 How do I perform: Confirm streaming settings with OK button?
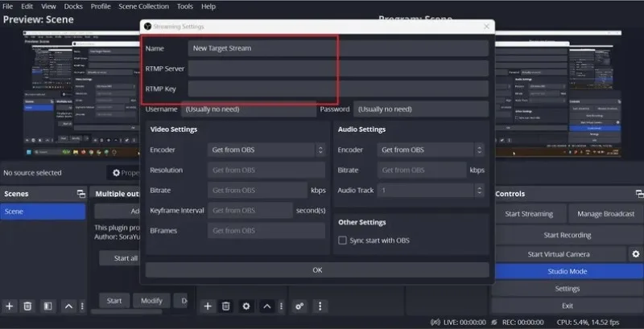[x=317, y=270]
